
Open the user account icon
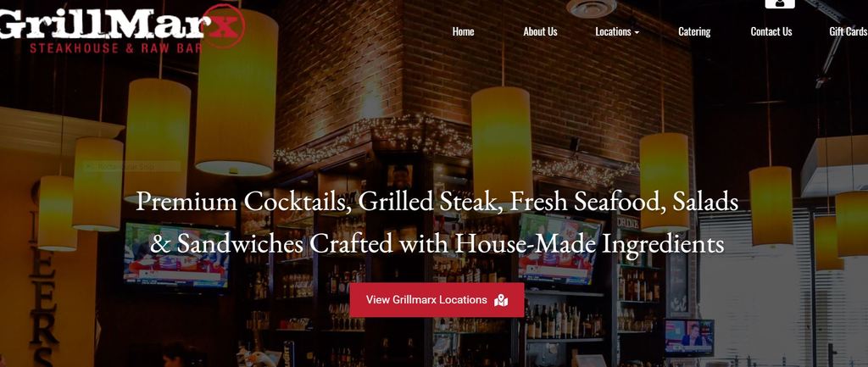[x=780, y=3]
